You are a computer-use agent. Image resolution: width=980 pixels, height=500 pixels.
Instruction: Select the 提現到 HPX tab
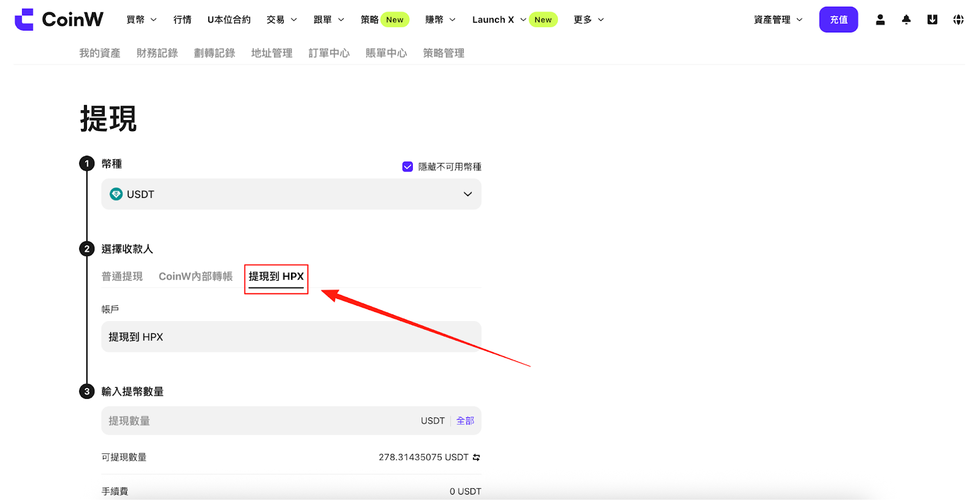[x=276, y=276]
